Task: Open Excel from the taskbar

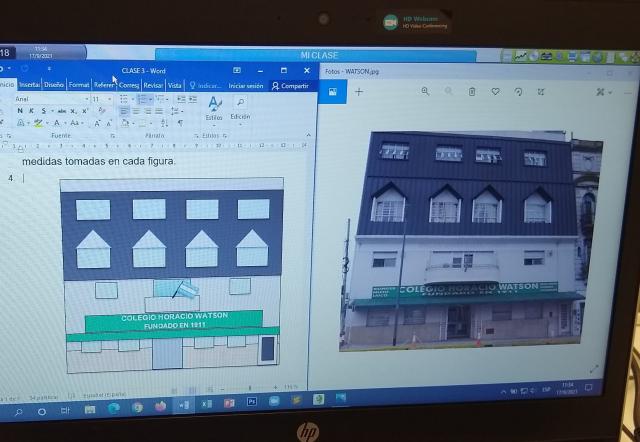Action: click(x=207, y=404)
